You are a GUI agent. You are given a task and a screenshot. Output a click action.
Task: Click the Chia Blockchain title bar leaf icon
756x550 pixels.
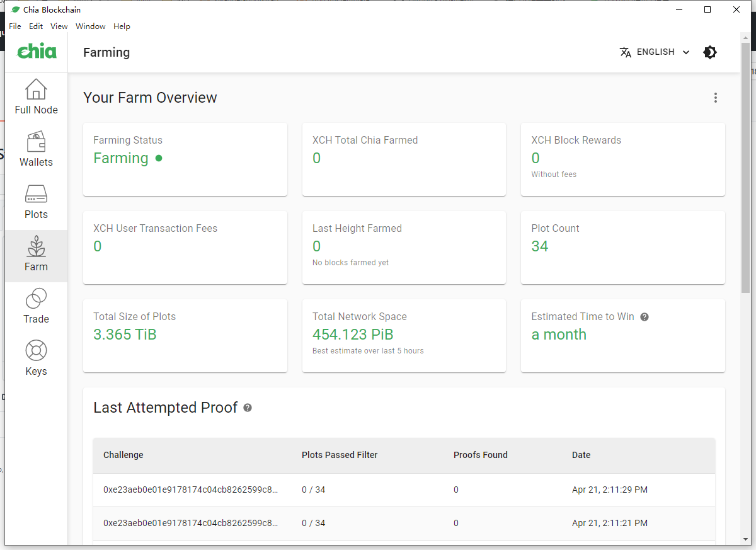click(16, 10)
